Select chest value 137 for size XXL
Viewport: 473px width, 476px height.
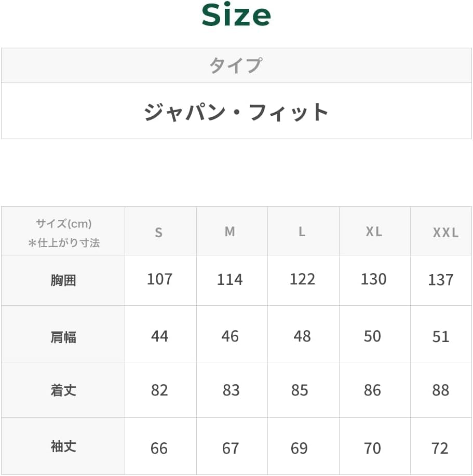tap(440, 280)
